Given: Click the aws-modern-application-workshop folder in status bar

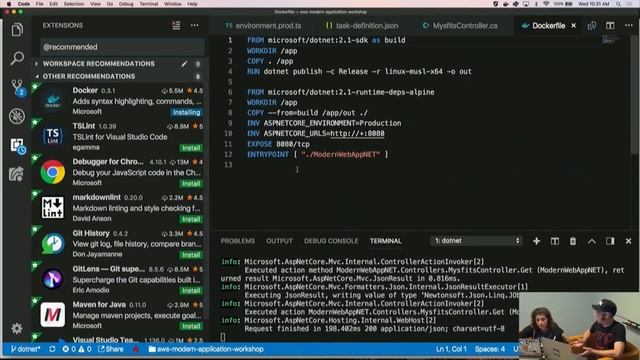Looking at the screenshot, I should click(x=206, y=349).
